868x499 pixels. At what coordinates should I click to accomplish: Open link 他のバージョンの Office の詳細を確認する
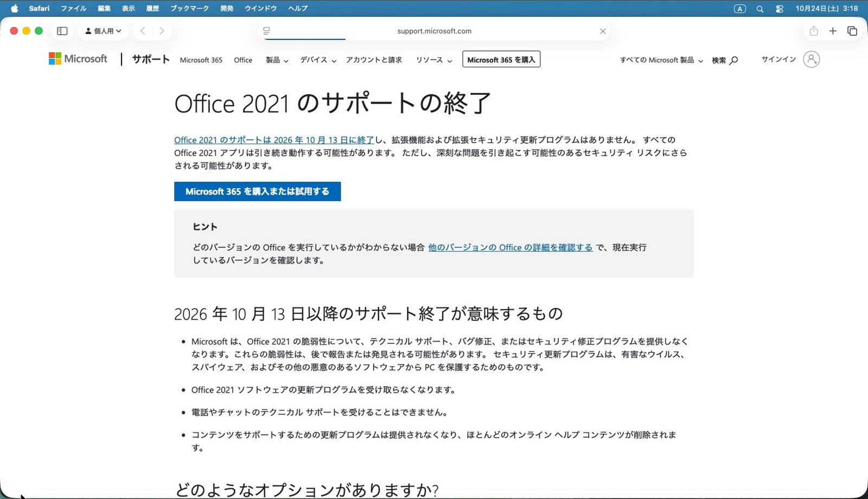(x=510, y=247)
